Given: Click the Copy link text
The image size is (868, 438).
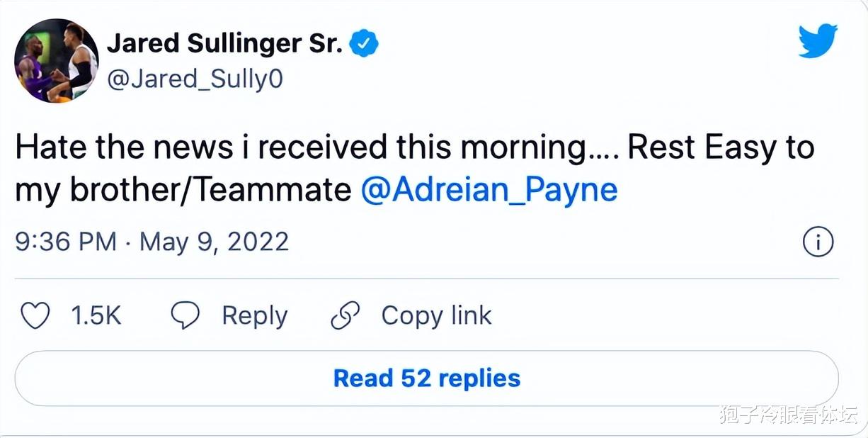Looking at the screenshot, I should pyautogui.click(x=436, y=315).
